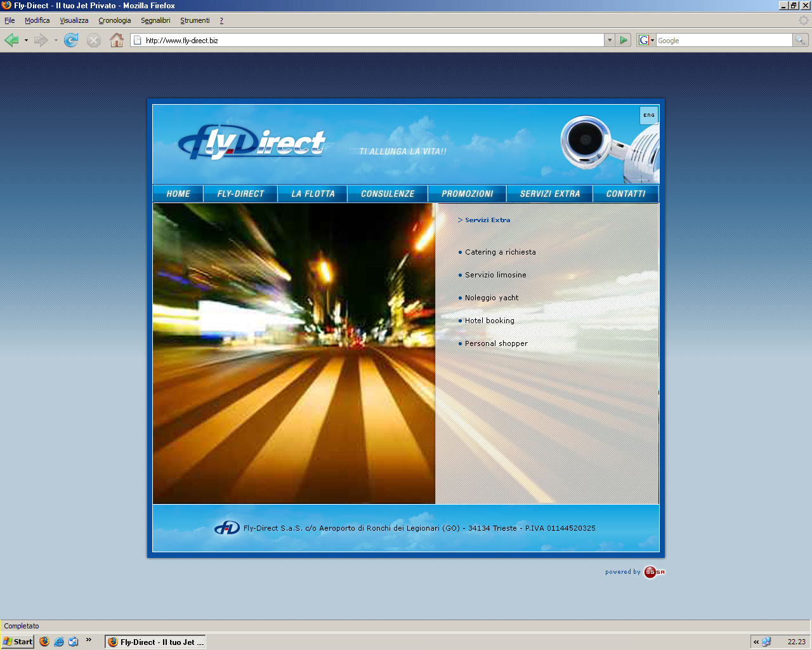Switch site language with ENG button
Image resolution: width=812 pixels, height=650 pixels.
649,116
